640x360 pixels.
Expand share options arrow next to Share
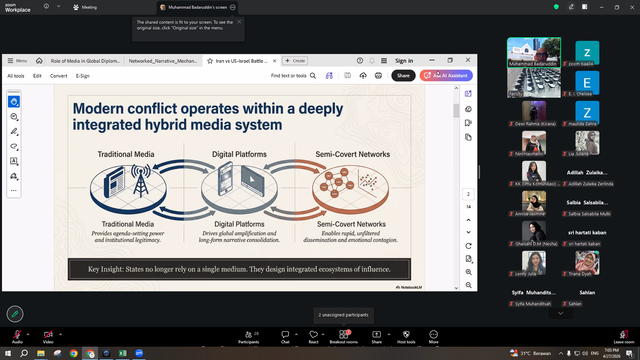click(x=389, y=334)
